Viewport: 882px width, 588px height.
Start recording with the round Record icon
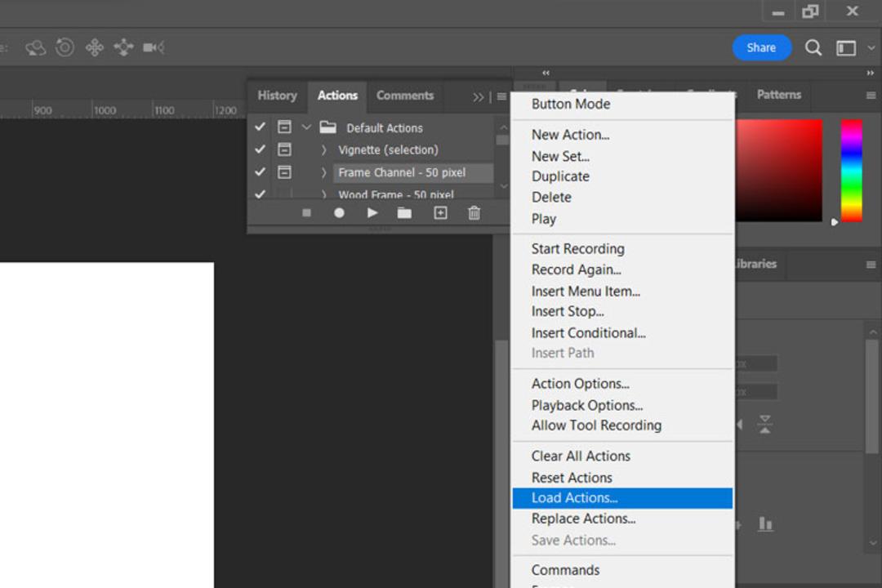pyautogui.click(x=339, y=212)
